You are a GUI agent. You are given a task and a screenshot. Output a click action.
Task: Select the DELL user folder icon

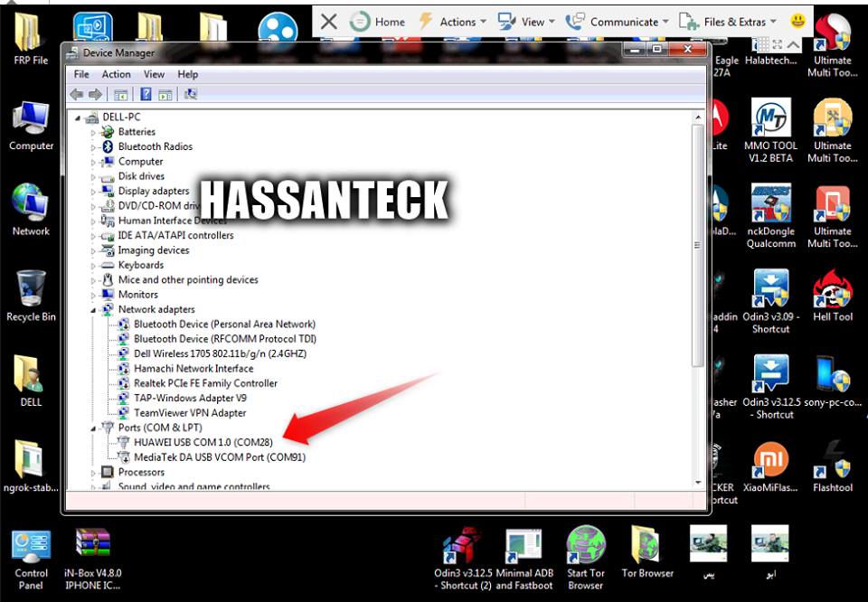pyautogui.click(x=31, y=381)
